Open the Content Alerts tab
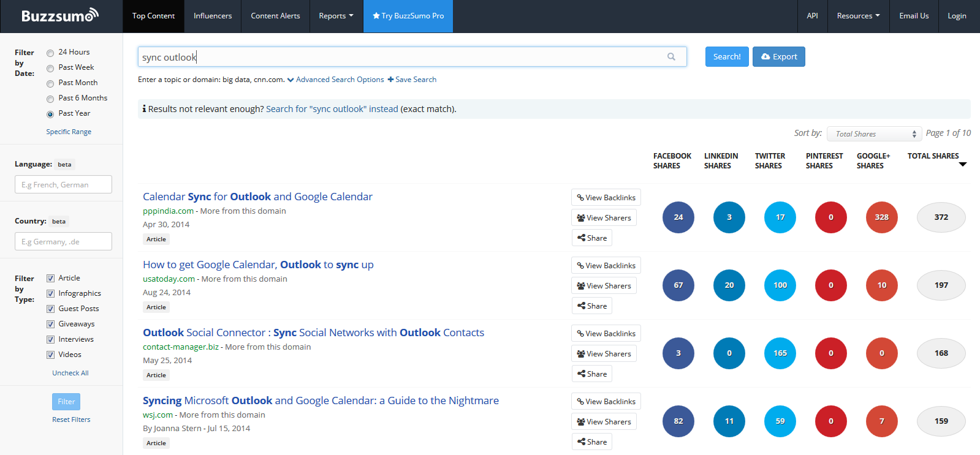 click(x=275, y=16)
